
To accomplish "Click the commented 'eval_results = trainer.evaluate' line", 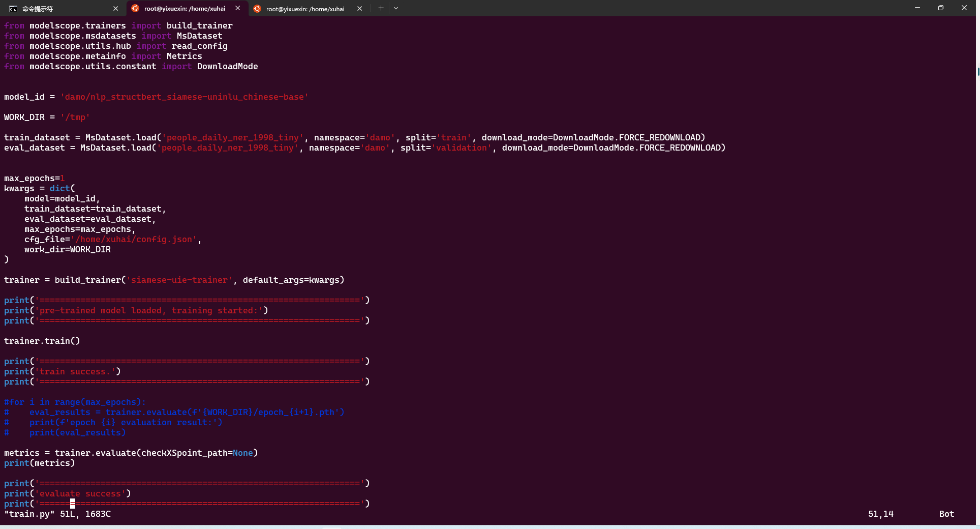I will click(174, 412).
